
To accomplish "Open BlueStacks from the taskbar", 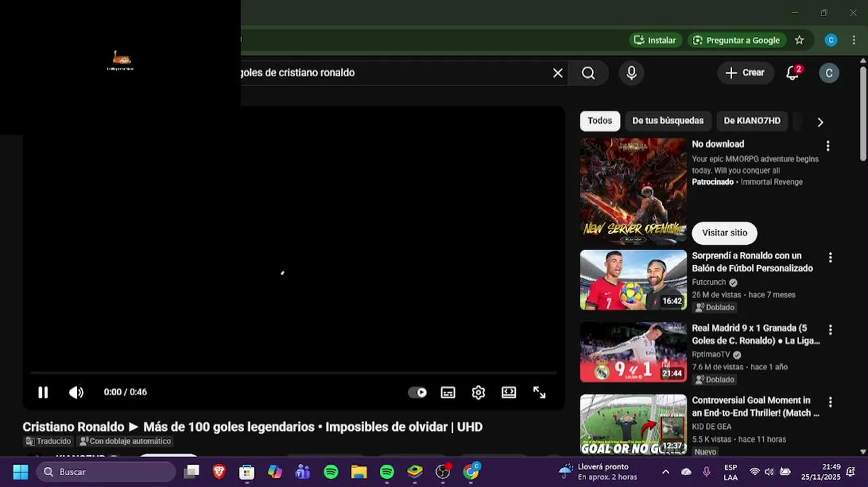I will tap(414, 472).
